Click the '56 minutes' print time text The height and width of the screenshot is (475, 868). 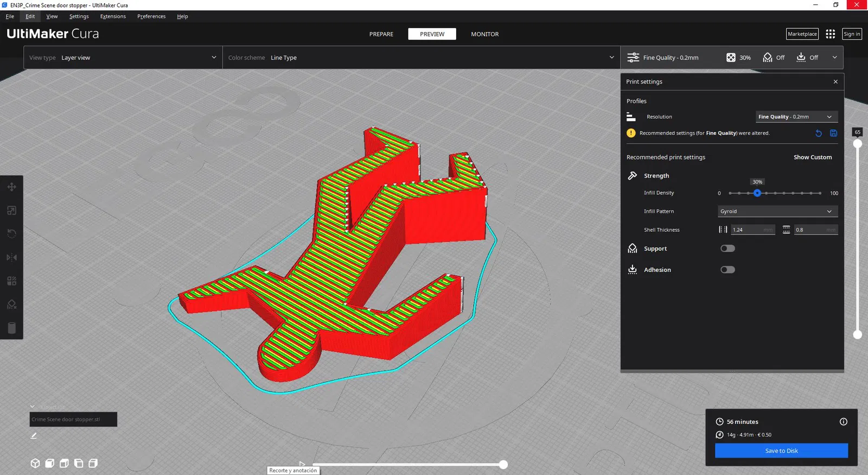[x=743, y=422]
